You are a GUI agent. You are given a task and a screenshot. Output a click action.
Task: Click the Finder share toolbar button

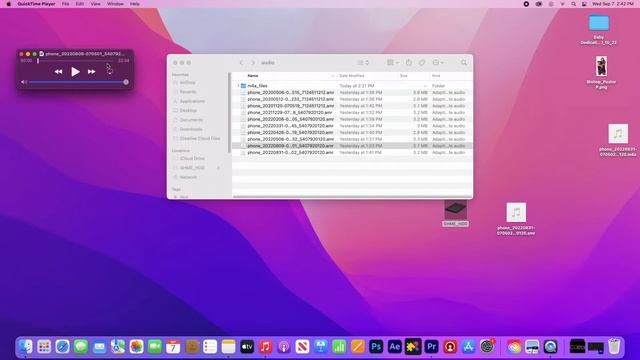(409, 62)
